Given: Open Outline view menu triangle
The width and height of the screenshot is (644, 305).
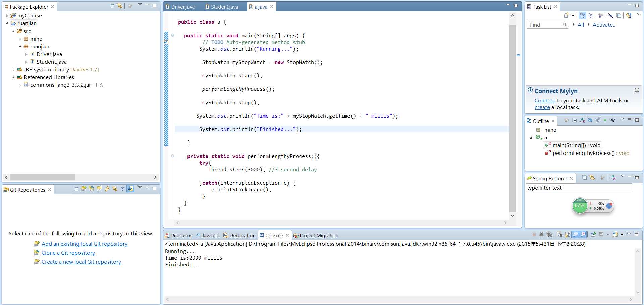Looking at the screenshot, I should [x=623, y=119].
